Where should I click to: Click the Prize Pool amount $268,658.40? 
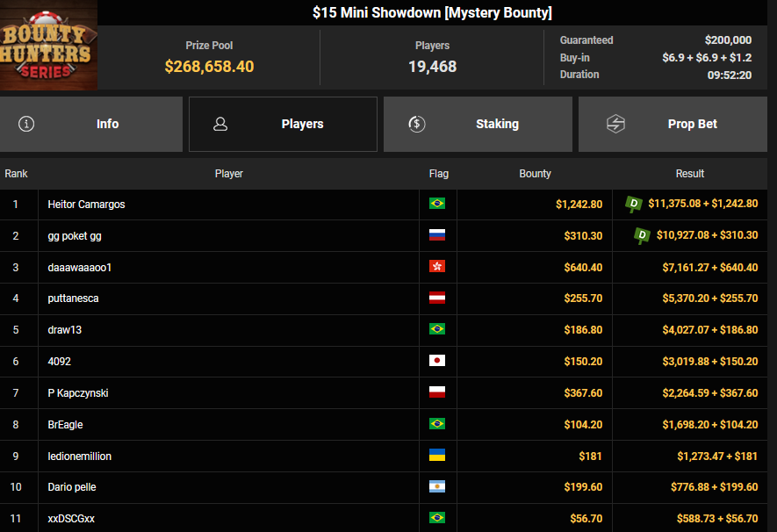(x=209, y=67)
